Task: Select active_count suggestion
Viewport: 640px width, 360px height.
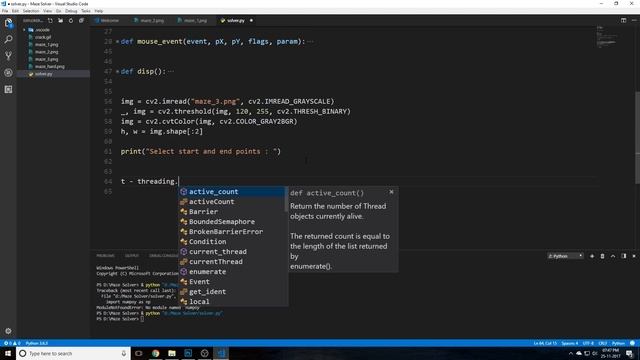Action: [232, 191]
